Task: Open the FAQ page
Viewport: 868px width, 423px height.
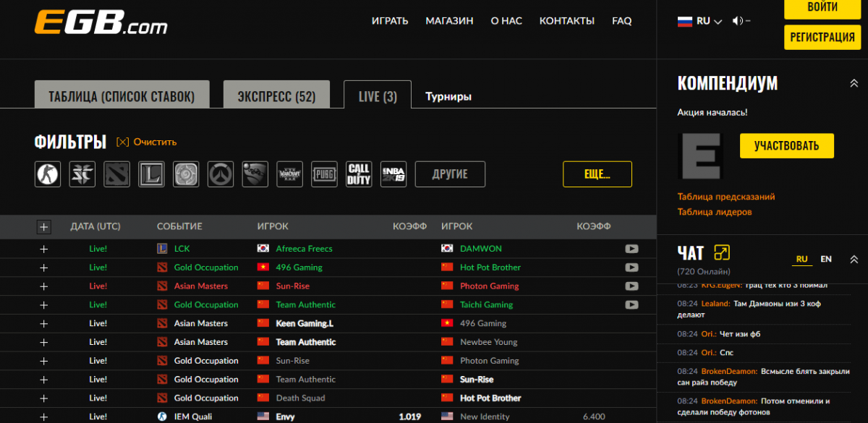Action: click(x=622, y=21)
